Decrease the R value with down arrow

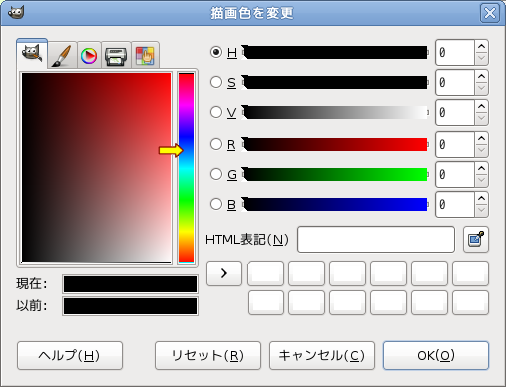coord(481,151)
